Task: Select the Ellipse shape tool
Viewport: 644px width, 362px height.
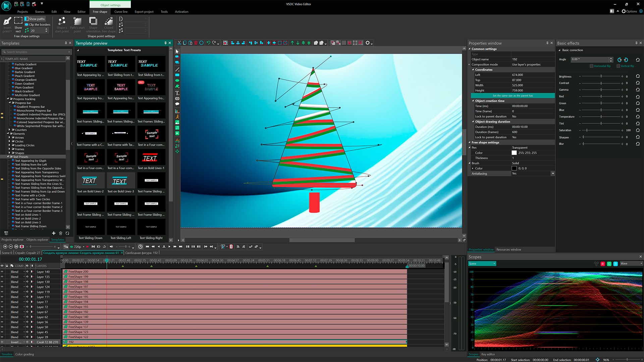Action: point(177,80)
